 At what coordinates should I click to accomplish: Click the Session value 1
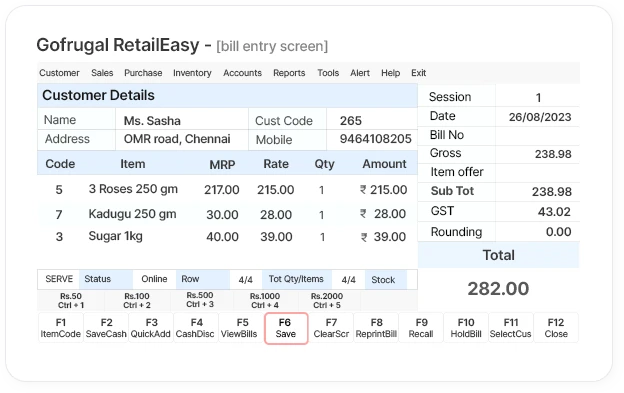tap(538, 97)
